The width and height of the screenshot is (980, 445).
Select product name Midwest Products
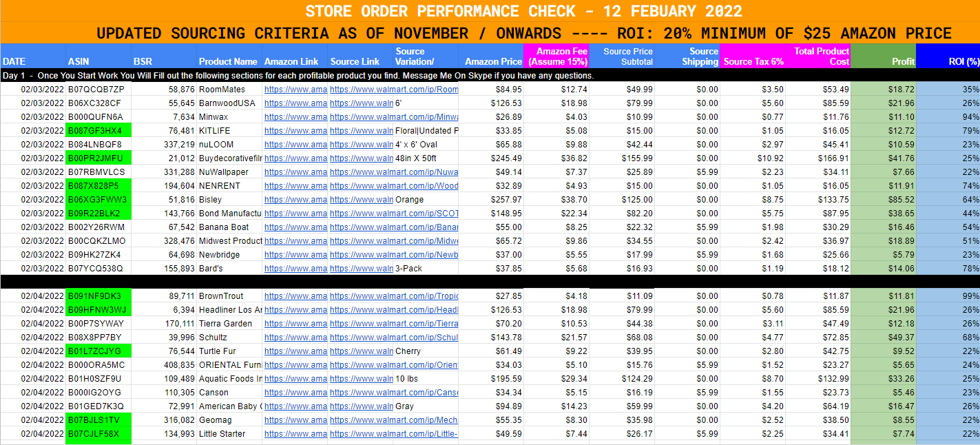(229, 240)
